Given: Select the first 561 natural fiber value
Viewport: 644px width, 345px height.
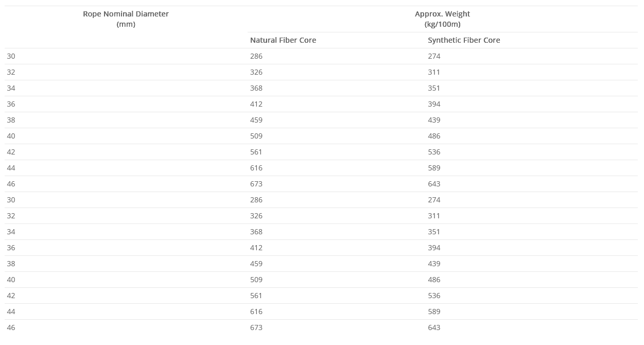Looking at the screenshot, I should pos(256,152).
